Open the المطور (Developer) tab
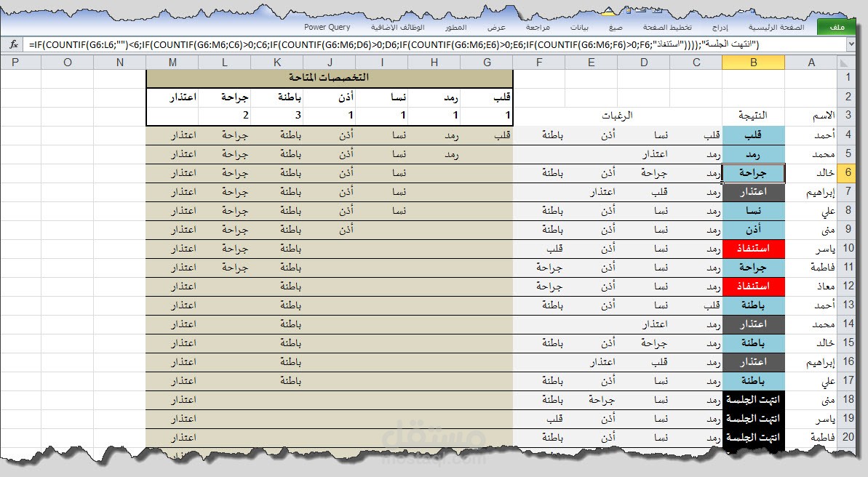868x477 pixels. [455, 27]
